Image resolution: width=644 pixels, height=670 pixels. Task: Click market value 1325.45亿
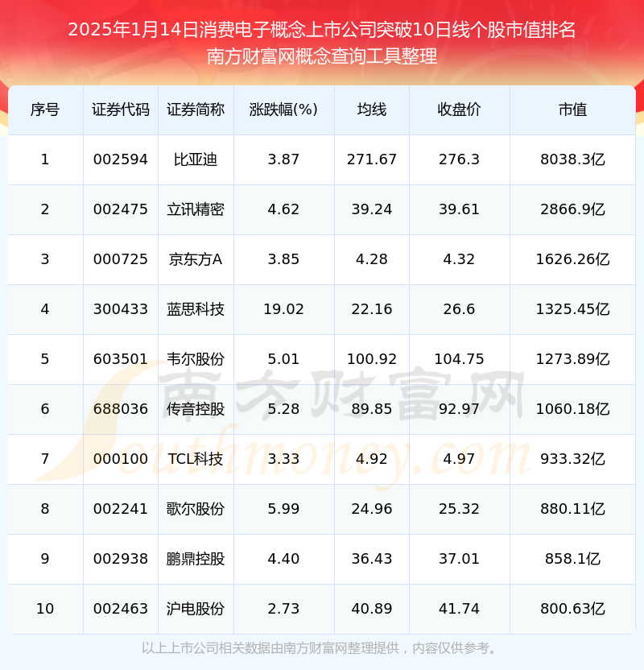(x=572, y=309)
